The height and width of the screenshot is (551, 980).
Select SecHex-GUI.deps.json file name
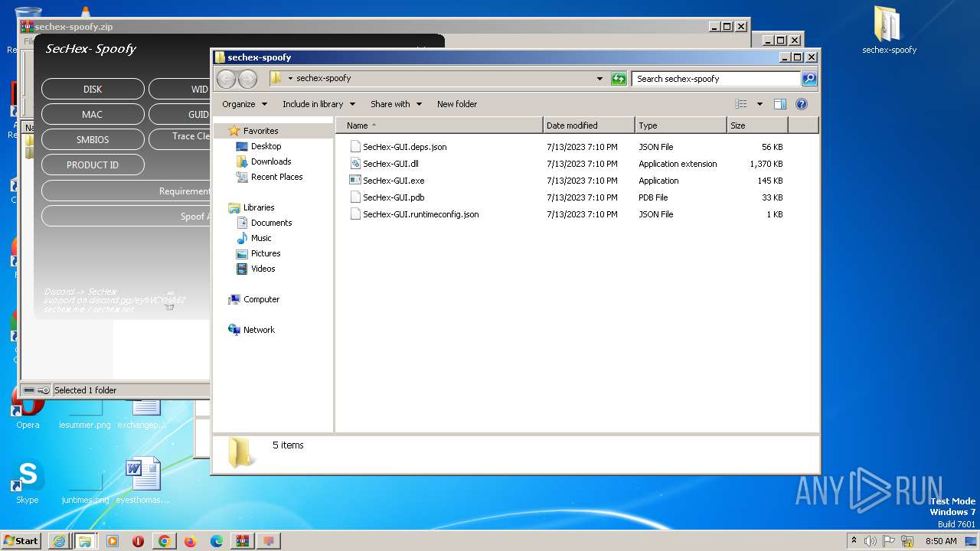405,147
